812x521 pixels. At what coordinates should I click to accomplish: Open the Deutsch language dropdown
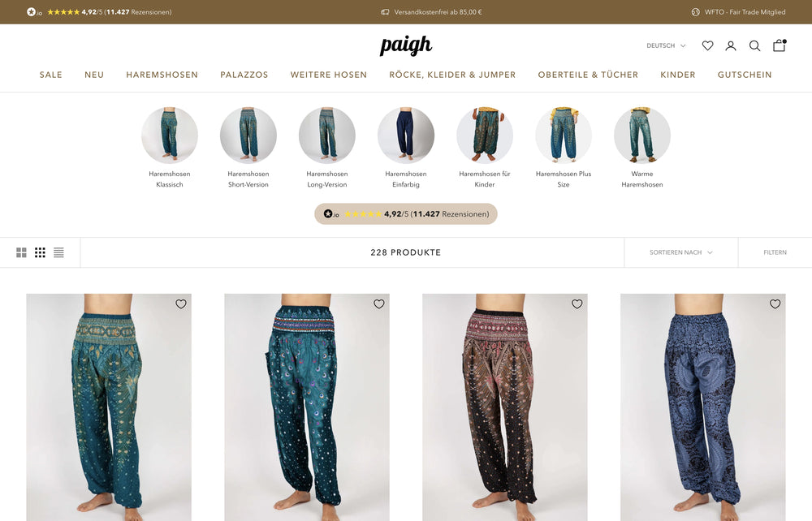tap(666, 45)
